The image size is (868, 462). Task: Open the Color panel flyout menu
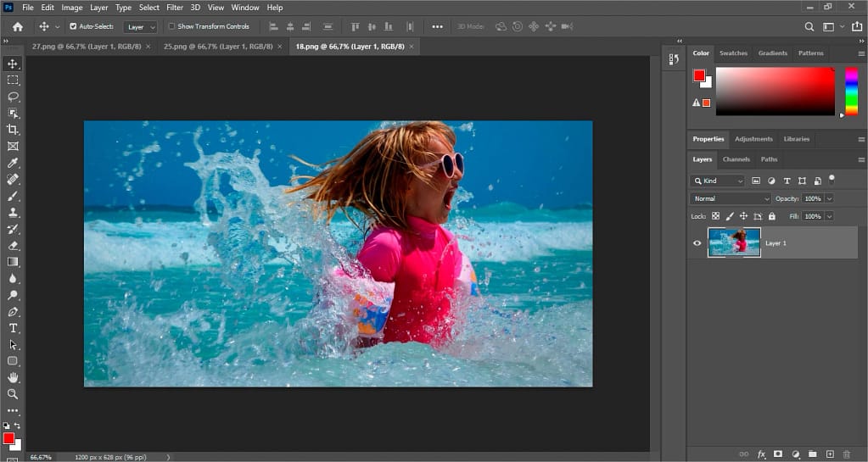pyautogui.click(x=861, y=53)
